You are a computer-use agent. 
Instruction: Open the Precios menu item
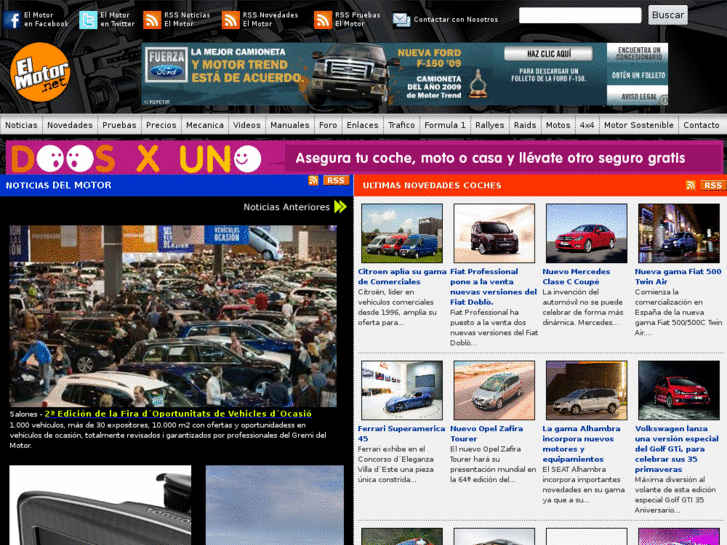161,125
